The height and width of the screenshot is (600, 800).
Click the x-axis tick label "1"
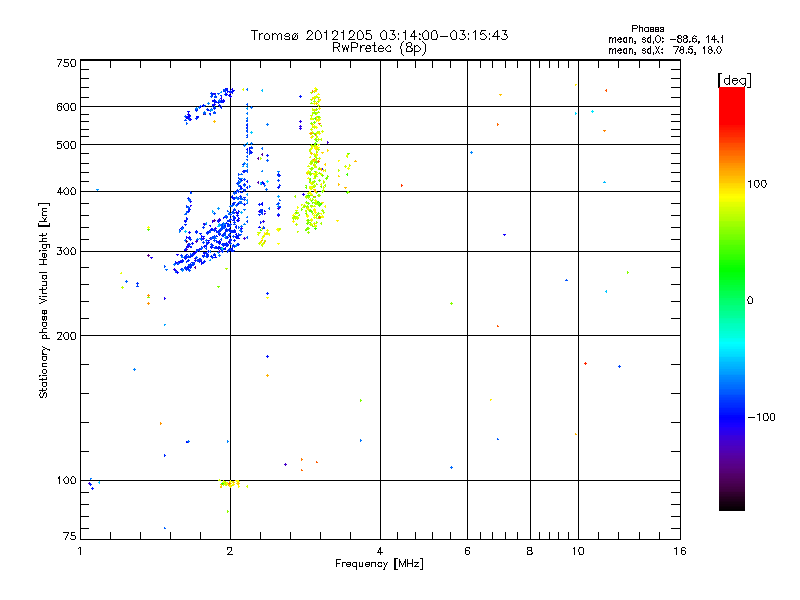(x=80, y=551)
